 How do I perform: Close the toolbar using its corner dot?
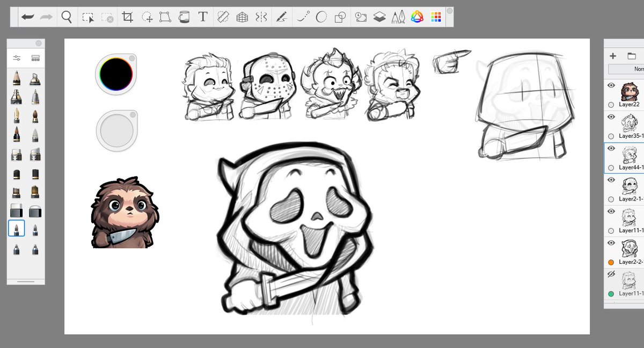(x=449, y=11)
